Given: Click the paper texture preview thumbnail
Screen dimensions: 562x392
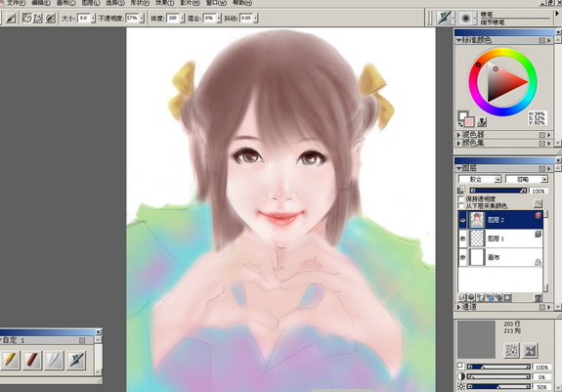Looking at the screenshot, I should 476,339.
